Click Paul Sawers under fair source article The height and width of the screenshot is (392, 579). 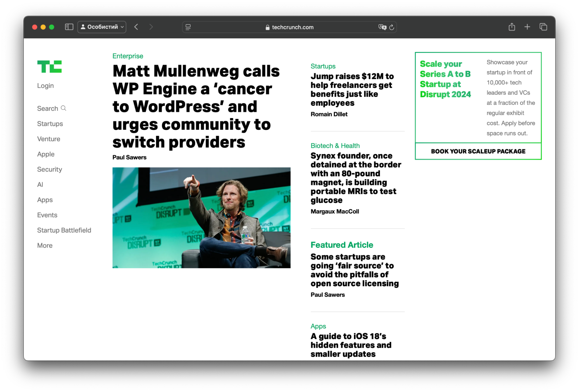pyautogui.click(x=328, y=295)
